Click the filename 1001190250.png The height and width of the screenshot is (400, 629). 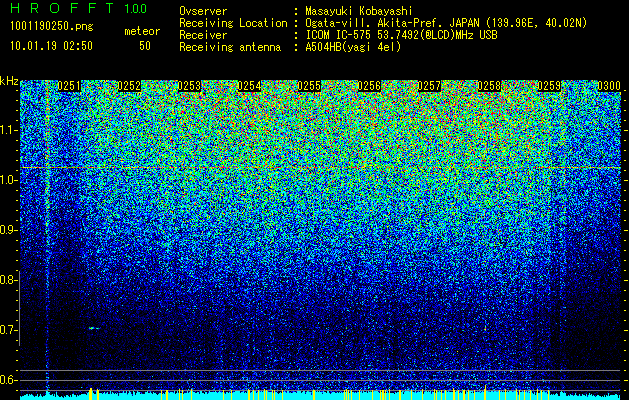point(52,26)
